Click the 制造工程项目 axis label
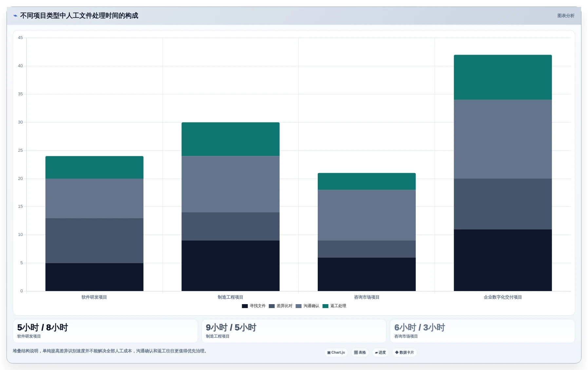Screen dimensions: 588x370 231,297
